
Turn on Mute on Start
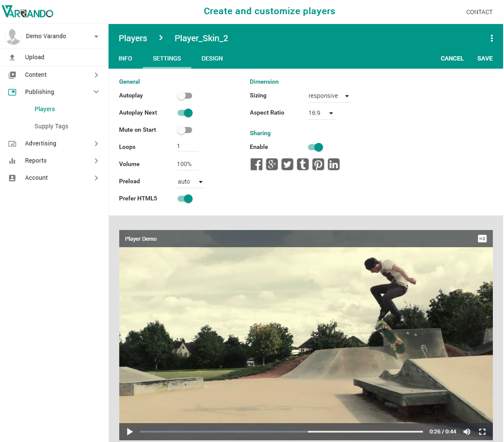(184, 130)
